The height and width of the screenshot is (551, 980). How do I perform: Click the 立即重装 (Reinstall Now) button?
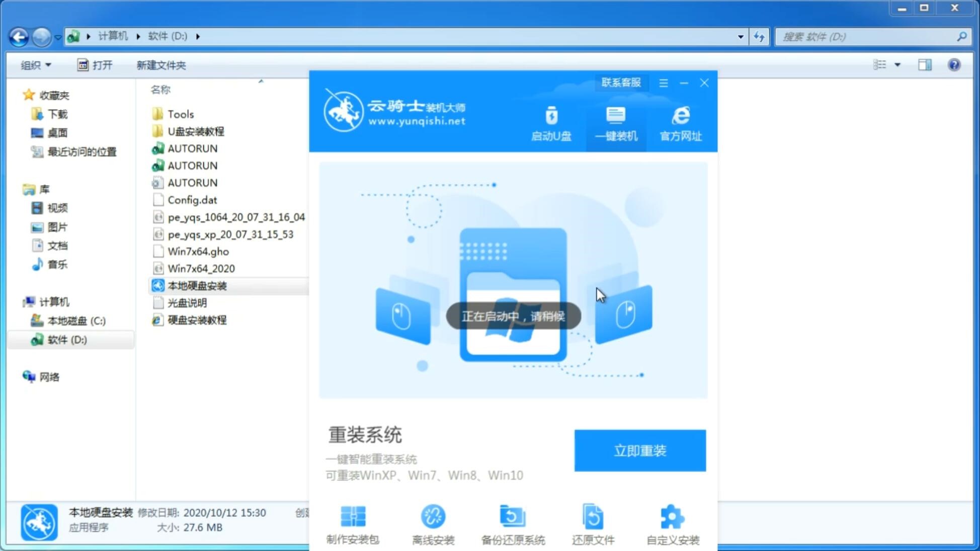click(x=640, y=451)
